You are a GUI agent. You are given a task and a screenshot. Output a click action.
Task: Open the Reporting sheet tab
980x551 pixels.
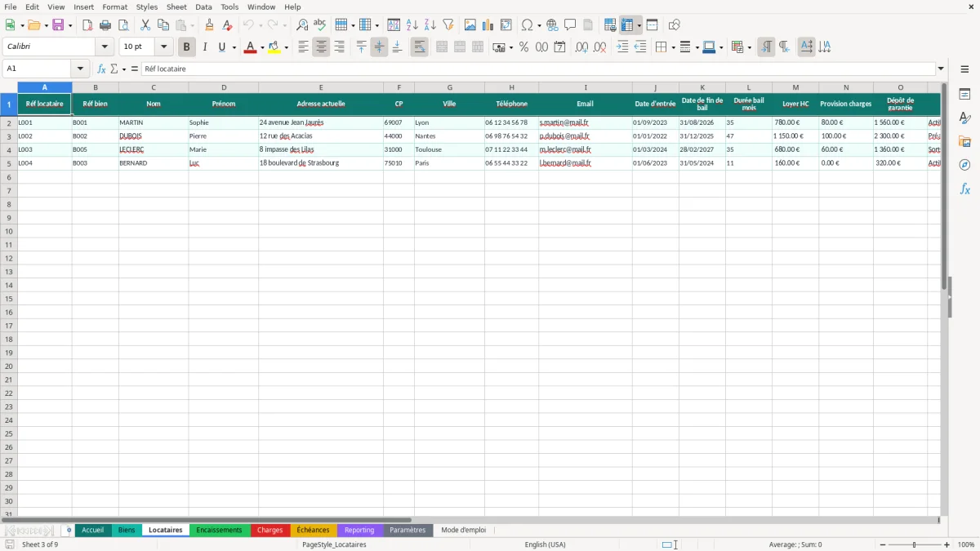coord(359,530)
